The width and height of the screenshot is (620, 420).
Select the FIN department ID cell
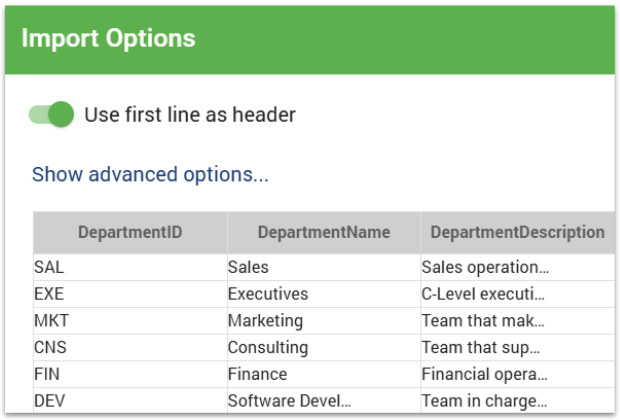point(130,374)
